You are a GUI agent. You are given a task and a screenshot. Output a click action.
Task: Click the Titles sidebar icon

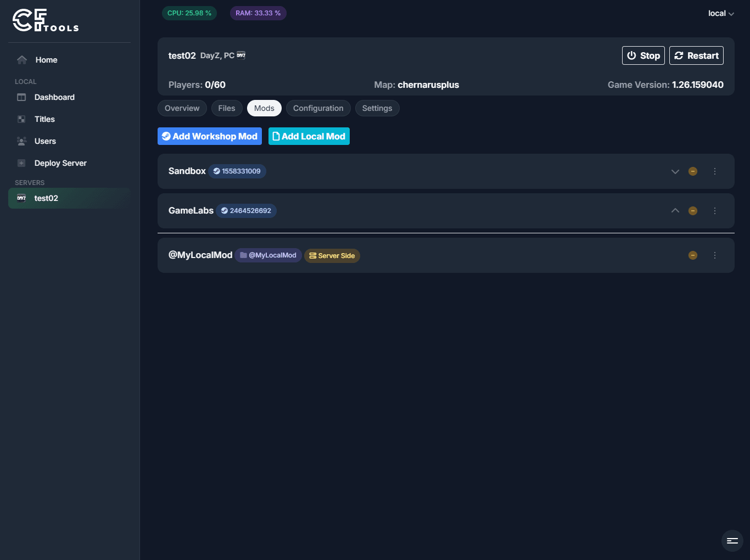(x=21, y=119)
